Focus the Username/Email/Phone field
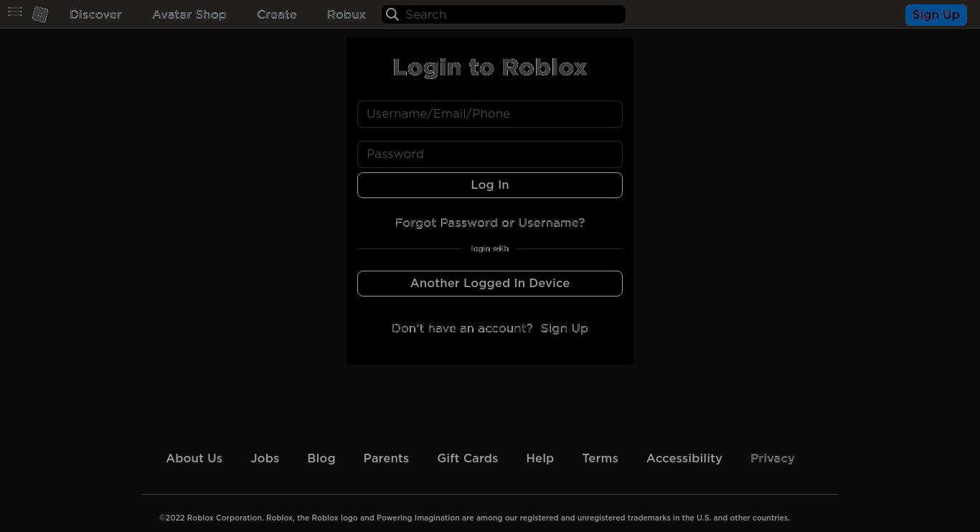 490,114
